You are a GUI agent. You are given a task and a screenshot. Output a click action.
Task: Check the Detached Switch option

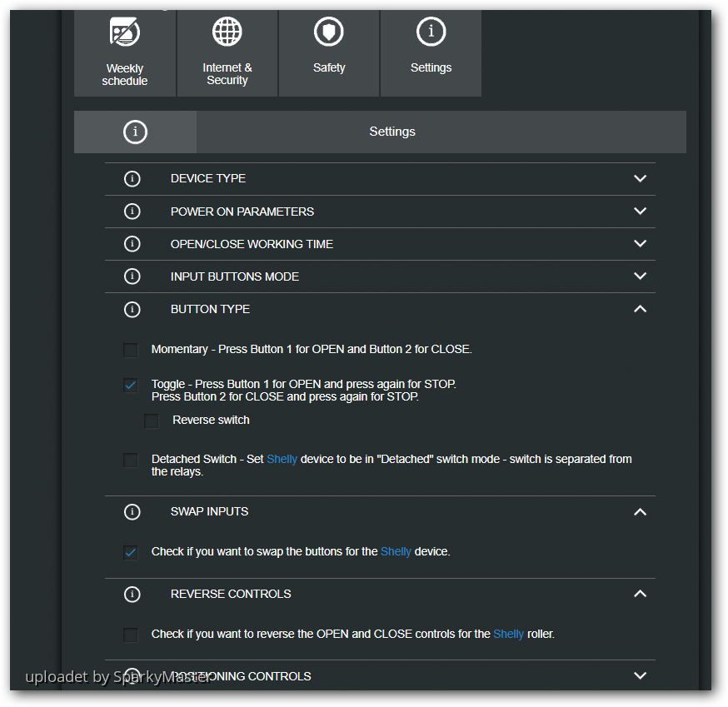click(131, 460)
